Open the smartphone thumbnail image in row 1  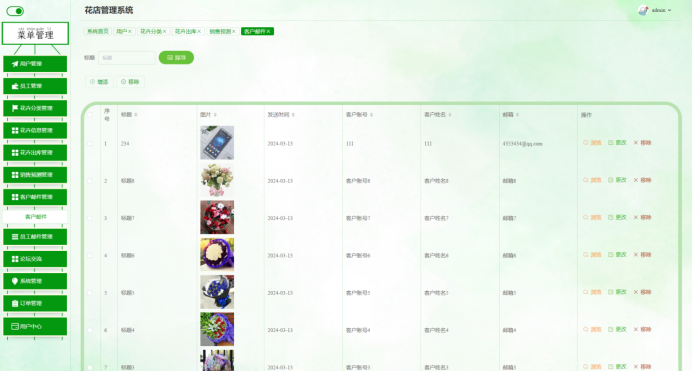coord(217,143)
